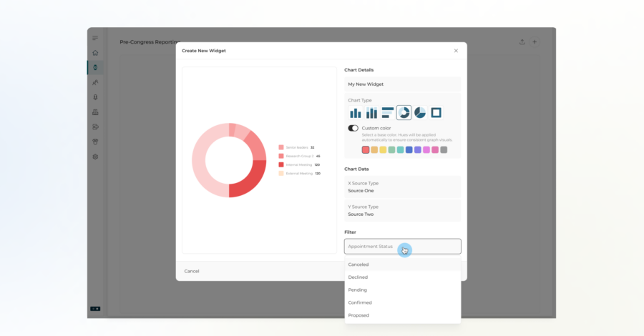Image resolution: width=644 pixels, height=336 pixels.
Task: Click the donut chart preview
Action: coord(229,160)
